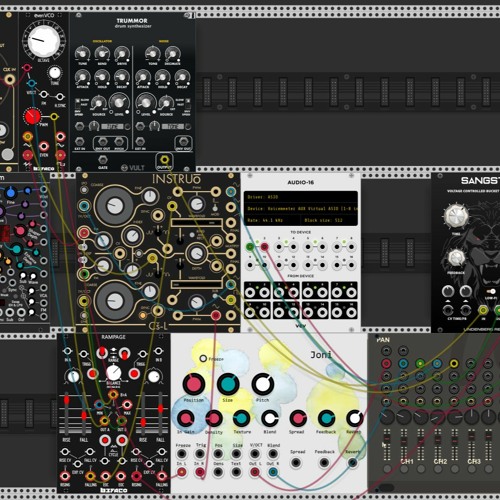Click Trummor oscillator Drive knob
The width and height of the screenshot is (500, 500).
[122, 53]
